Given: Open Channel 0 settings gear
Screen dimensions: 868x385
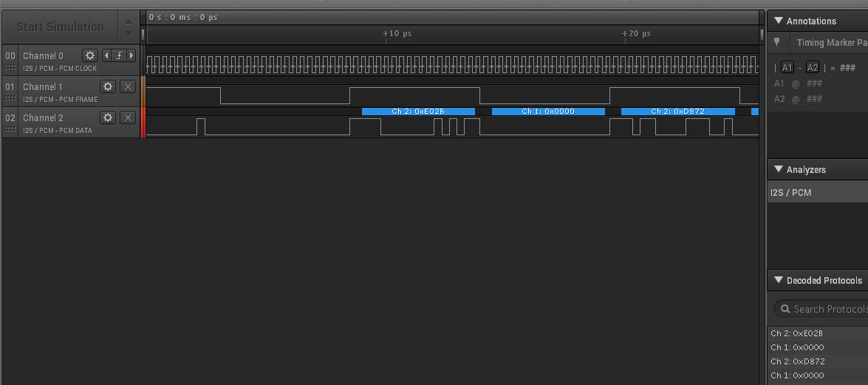Looking at the screenshot, I should pos(90,55).
